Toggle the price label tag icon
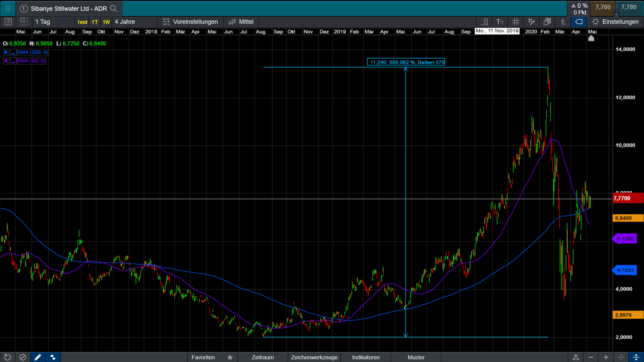This screenshot has height=362, width=644. tap(579, 22)
